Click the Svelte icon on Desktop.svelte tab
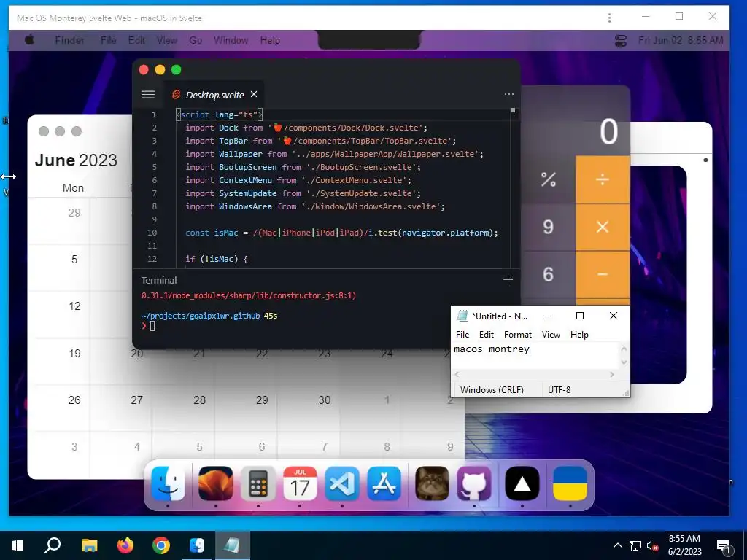This screenshot has height=560, width=747. pyautogui.click(x=177, y=95)
